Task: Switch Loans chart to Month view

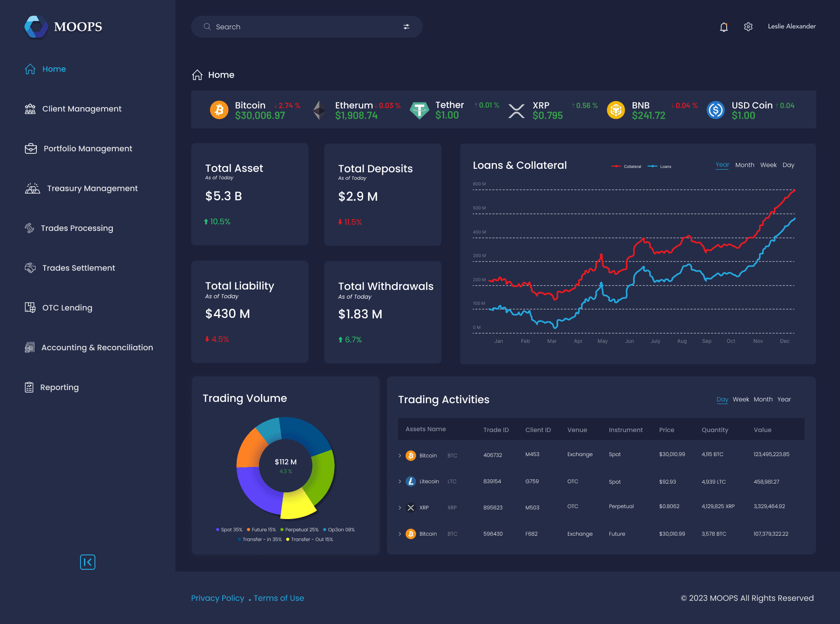Action: (745, 165)
